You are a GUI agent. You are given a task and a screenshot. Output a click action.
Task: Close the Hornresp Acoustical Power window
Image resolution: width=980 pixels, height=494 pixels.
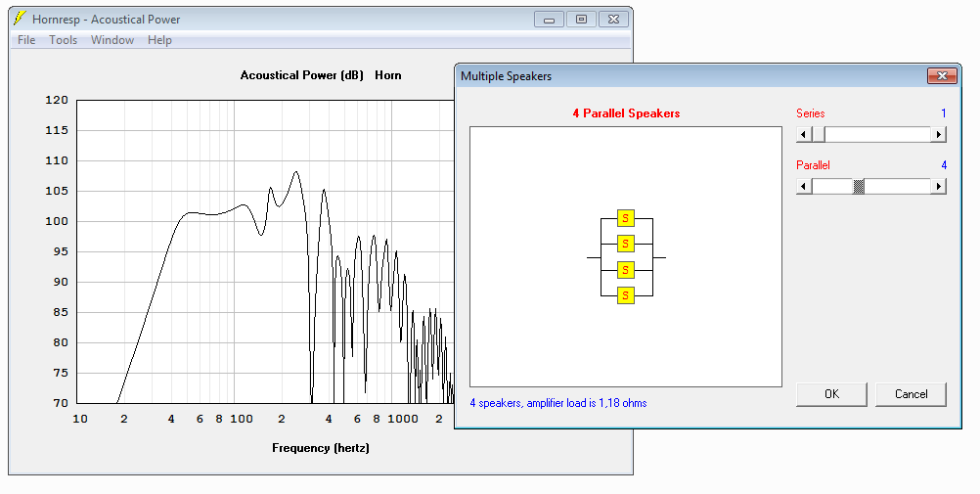613,20
